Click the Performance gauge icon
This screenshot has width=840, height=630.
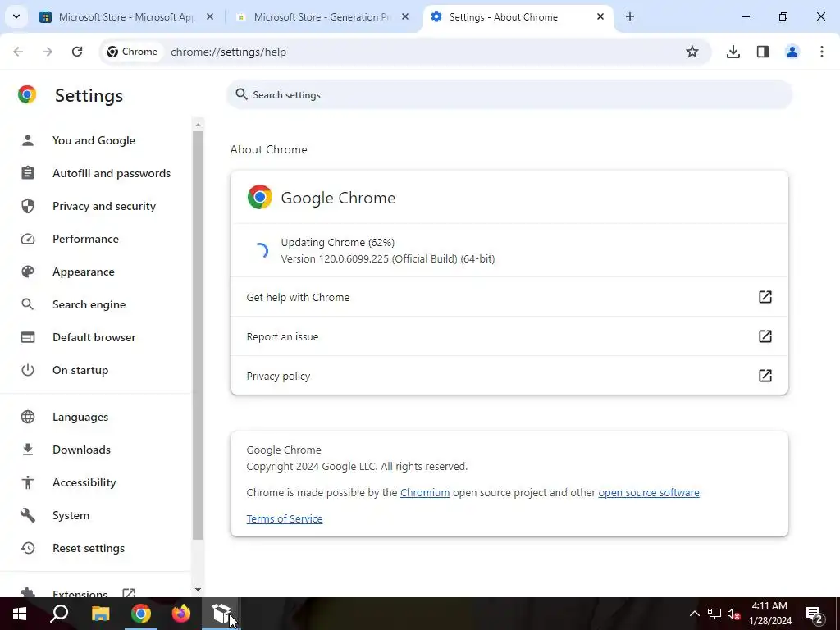coord(27,239)
